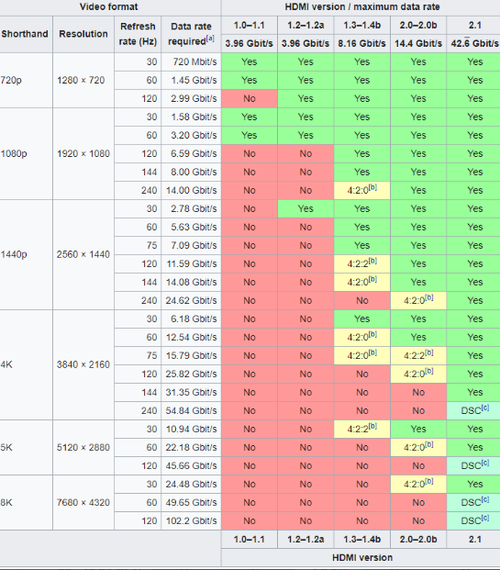Click footnote [b] in 1440p 120 Hz 4:2:2 cell

point(372,261)
